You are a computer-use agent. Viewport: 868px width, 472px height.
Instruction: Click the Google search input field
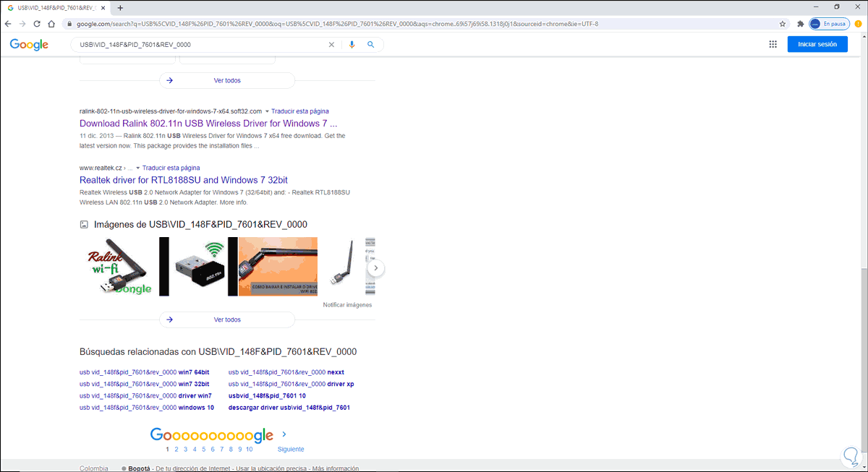tap(202, 45)
